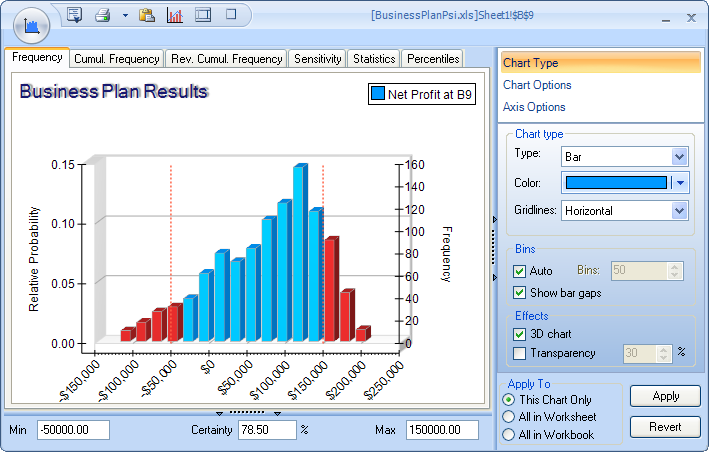Viewport: 709px width, 452px height.
Task: Click the copy to clipboard icon
Action: (147, 15)
